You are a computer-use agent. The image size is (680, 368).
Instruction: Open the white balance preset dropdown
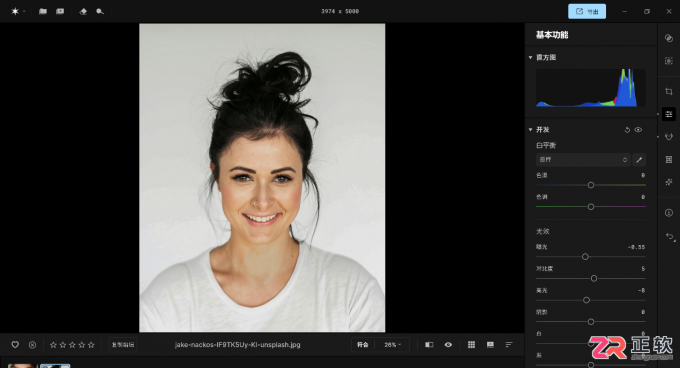pyautogui.click(x=583, y=160)
